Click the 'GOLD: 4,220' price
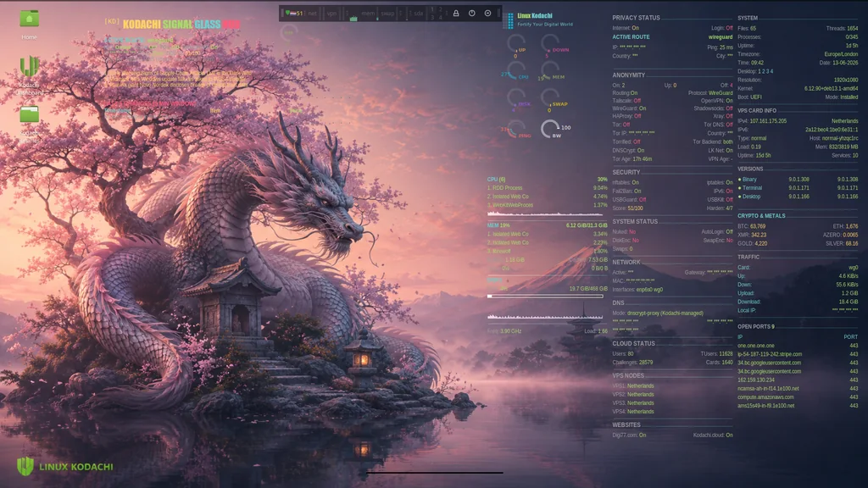Viewport: 868px width, 488px height. coord(753,243)
